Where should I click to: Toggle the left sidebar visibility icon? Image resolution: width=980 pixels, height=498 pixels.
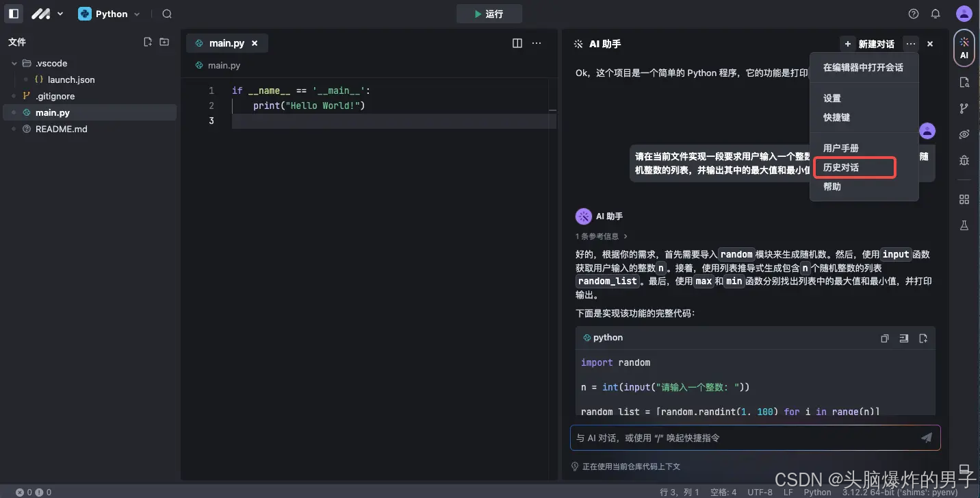pos(13,13)
